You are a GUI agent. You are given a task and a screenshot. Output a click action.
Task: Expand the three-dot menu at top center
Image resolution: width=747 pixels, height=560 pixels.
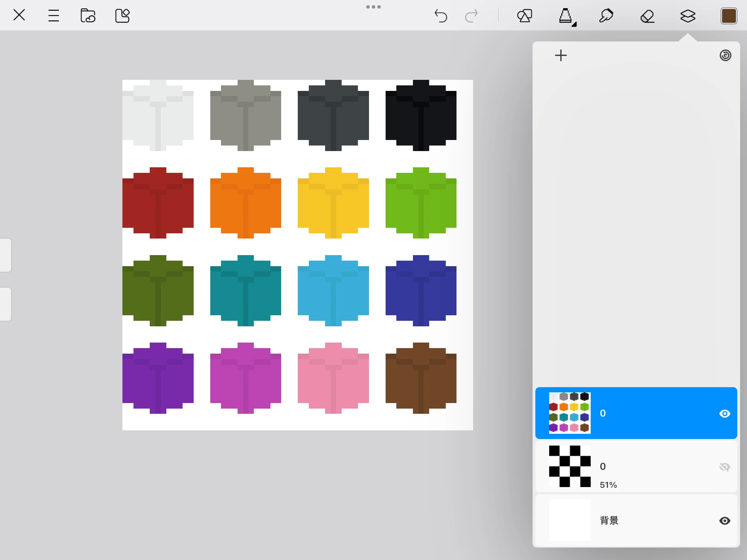tap(373, 7)
